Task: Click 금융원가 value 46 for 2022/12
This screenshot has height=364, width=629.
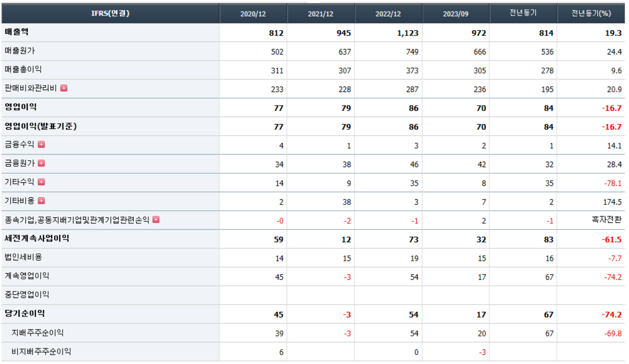Action: [x=414, y=164]
